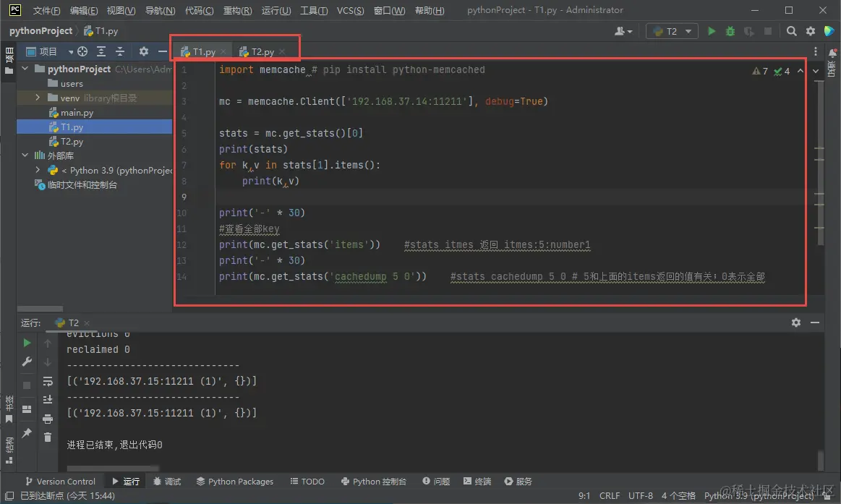Image resolution: width=841 pixels, height=504 pixels.
Task: Click the 9:1 cursor position indicator
Action: pyautogui.click(x=584, y=496)
